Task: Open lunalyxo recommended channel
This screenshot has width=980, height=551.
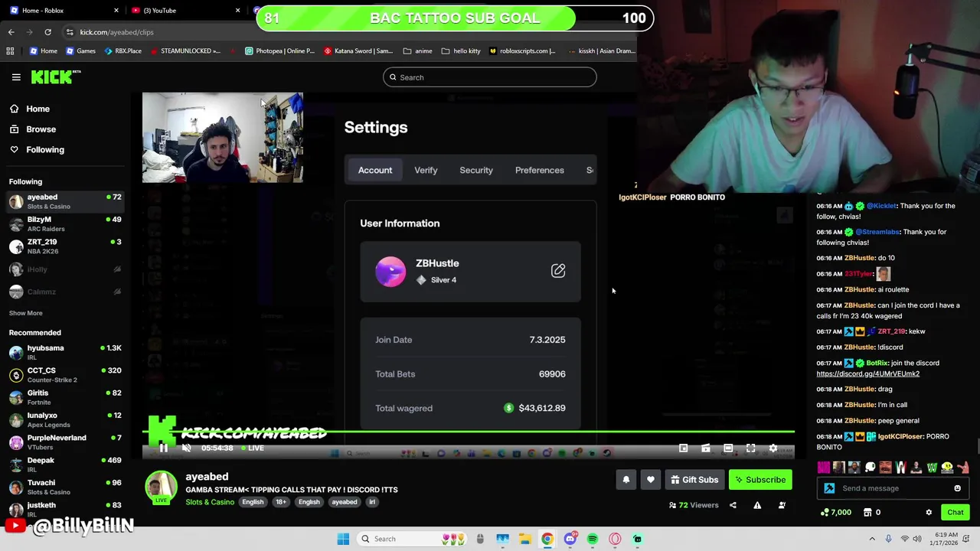Action: [x=66, y=419]
